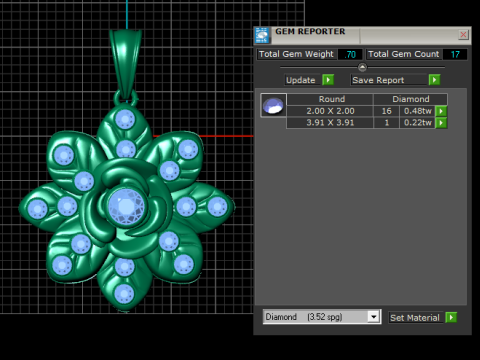Click the green arrow beside Set Material
The width and height of the screenshot is (480, 360).
[451, 317]
